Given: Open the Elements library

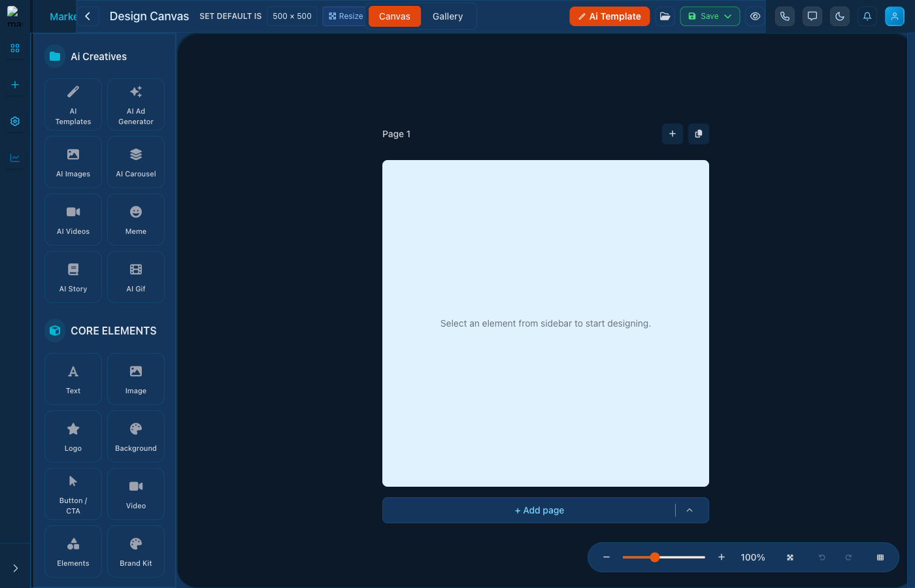Looking at the screenshot, I should (73, 551).
